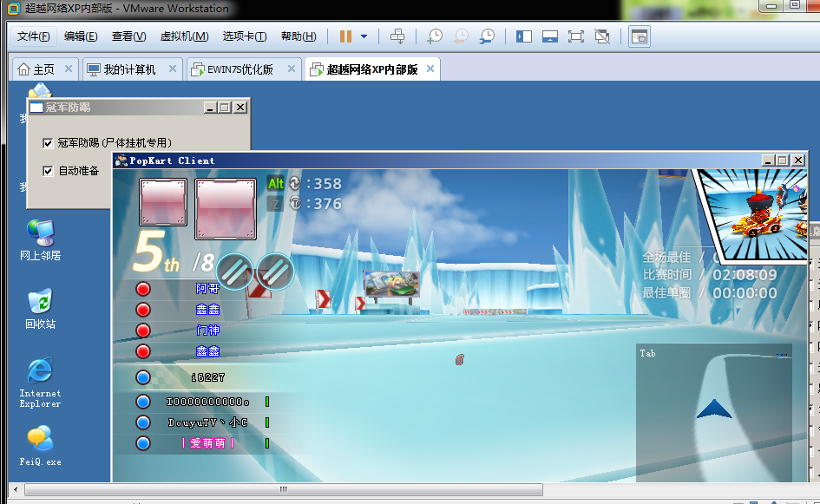The height and width of the screenshot is (504, 820).
Task: Open the 帮助(H) menu
Action: (x=298, y=36)
